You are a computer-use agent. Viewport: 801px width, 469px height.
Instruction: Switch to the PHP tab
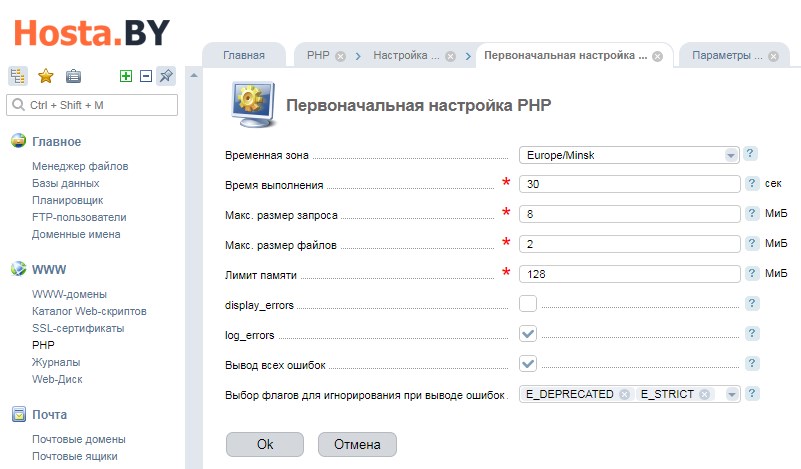click(x=318, y=55)
